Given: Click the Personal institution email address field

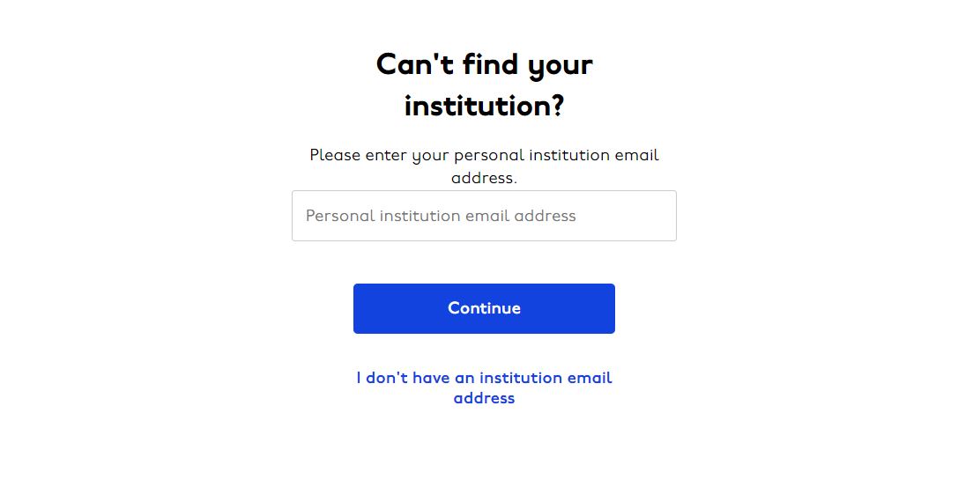Looking at the screenshot, I should pos(484,216).
